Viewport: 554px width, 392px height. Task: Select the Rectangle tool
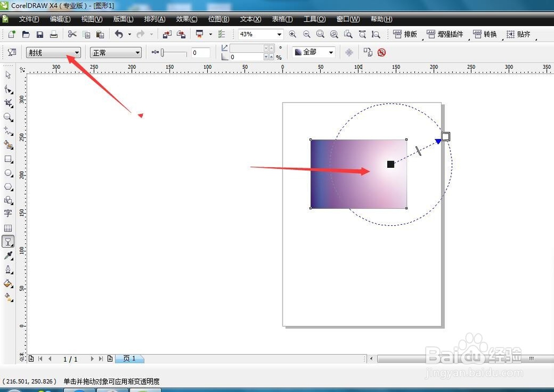8,159
